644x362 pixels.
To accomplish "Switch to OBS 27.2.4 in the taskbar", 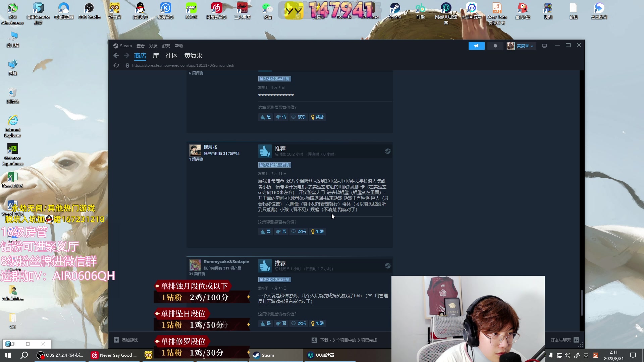I will click(60, 355).
